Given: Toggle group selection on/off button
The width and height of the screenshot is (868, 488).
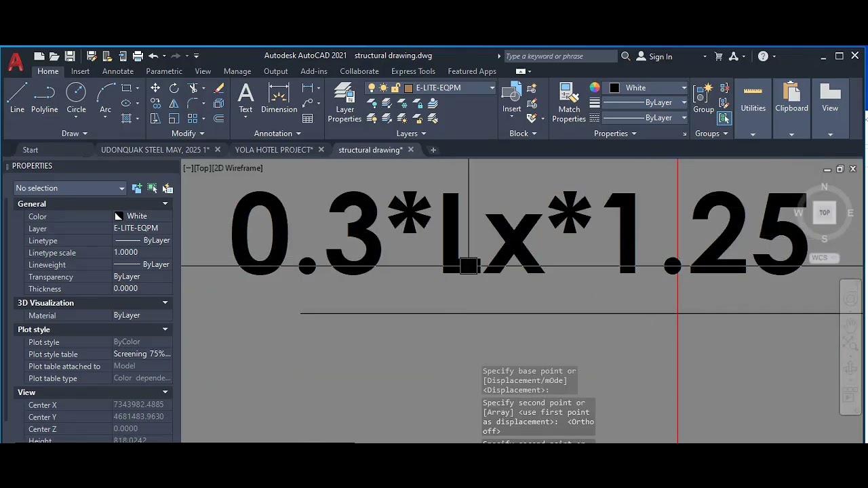Looking at the screenshot, I should pyautogui.click(x=724, y=119).
